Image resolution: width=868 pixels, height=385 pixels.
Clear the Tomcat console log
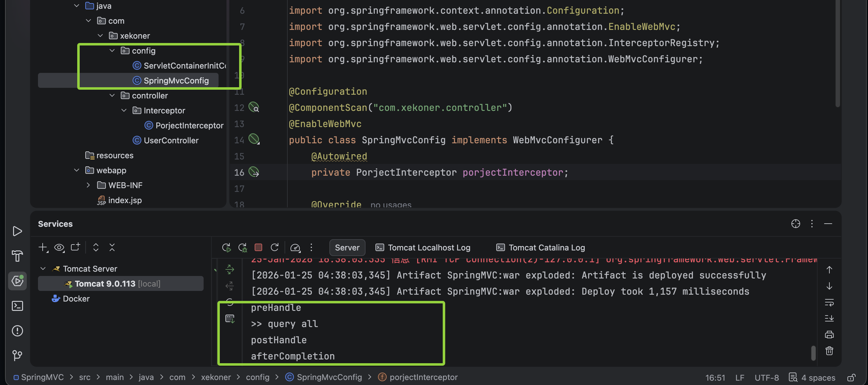pos(829,351)
